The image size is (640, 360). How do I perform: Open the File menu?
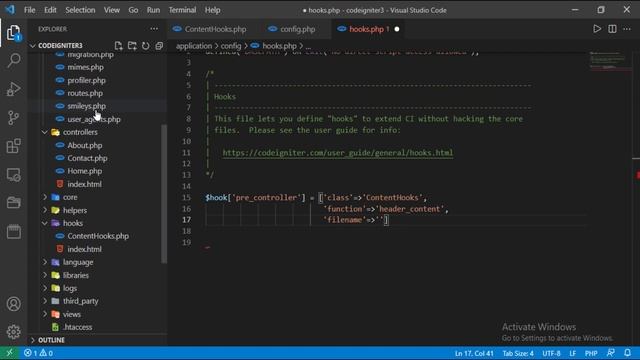(x=29, y=10)
